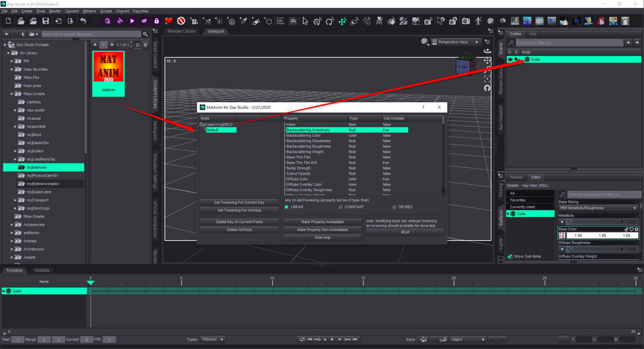The width and height of the screenshot is (644, 349).
Task: Collapse the My Library tree node
Action: (x=8, y=53)
